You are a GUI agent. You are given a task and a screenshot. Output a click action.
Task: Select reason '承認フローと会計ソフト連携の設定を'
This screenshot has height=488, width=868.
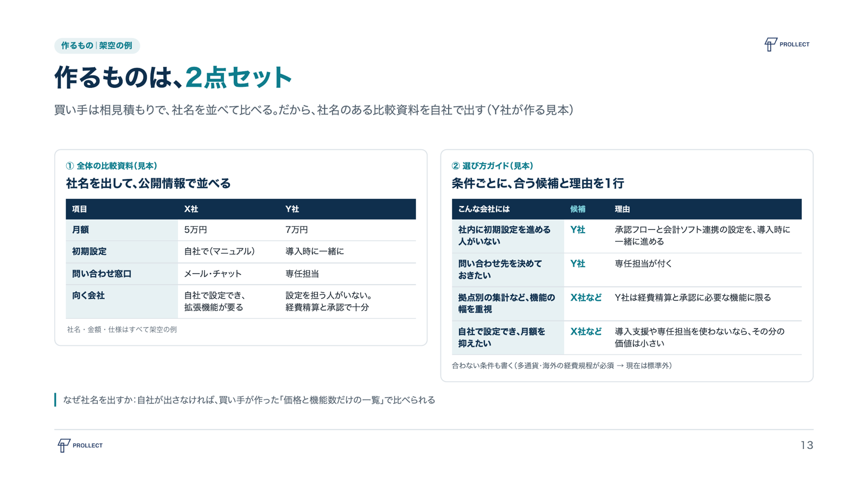point(703,236)
